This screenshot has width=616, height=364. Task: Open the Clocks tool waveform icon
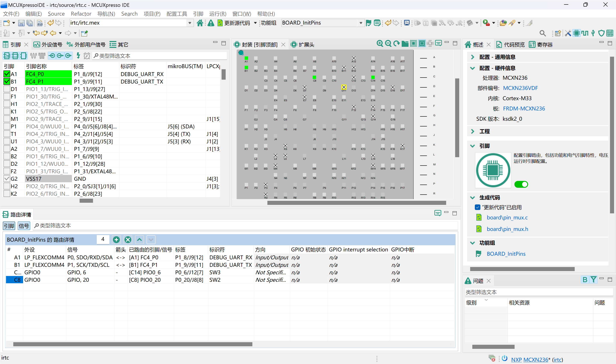(585, 33)
